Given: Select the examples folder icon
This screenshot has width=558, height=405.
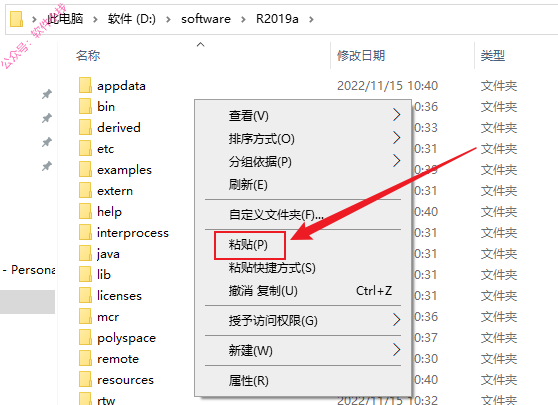Looking at the screenshot, I should tap(85, 169).
